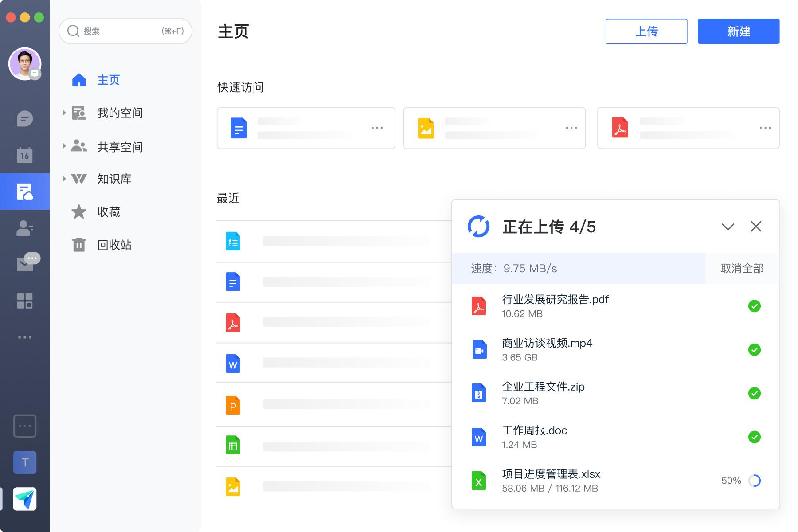Click the magnifier search icon

click(73, 31)
